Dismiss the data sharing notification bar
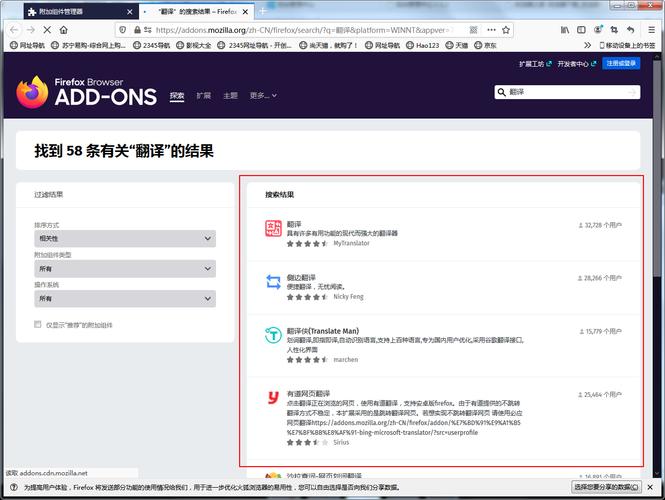 tap(650, 487)
